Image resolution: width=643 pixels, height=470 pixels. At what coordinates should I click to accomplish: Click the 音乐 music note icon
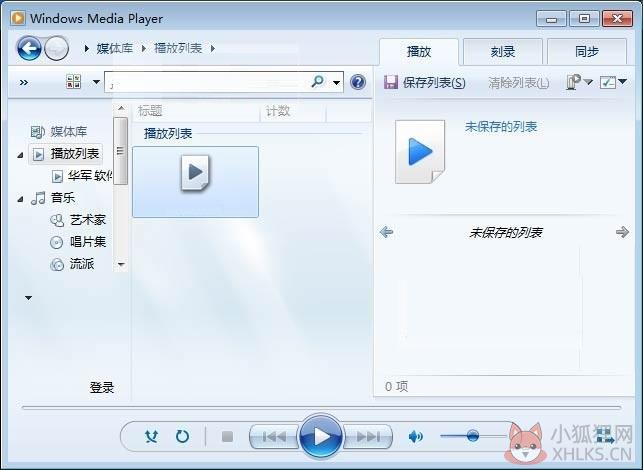[x=38, y=198]
